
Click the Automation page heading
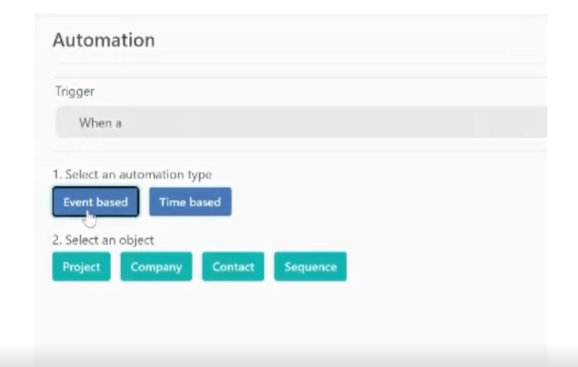pyautogui.click(x=104, y=40)
